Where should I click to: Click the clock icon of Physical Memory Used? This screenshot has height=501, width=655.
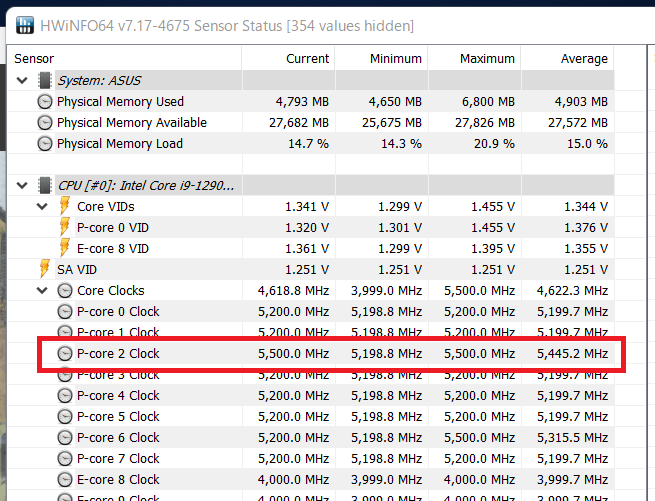pos(45,102)
